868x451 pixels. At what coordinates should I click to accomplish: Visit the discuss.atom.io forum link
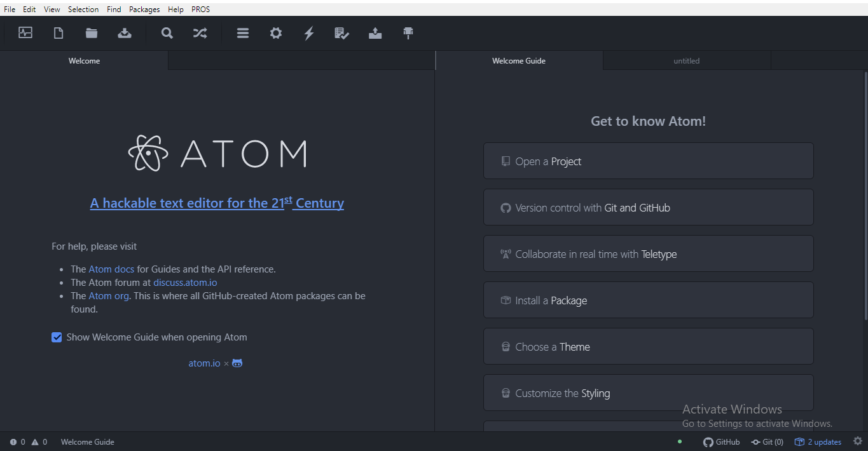(x=185, y=283)
